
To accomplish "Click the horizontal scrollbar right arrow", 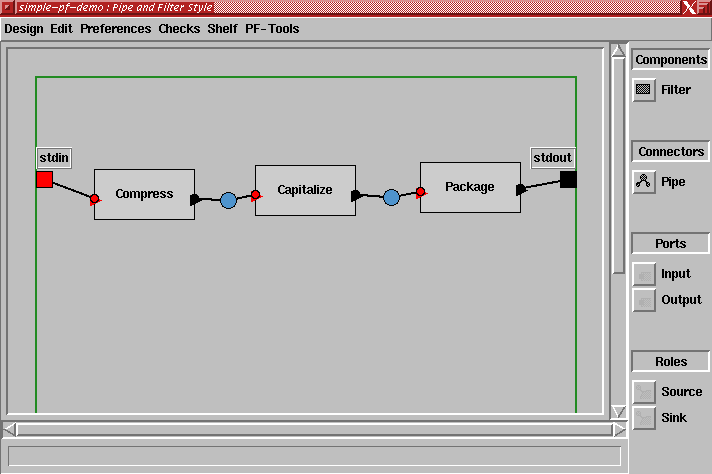I will point(619,429).
